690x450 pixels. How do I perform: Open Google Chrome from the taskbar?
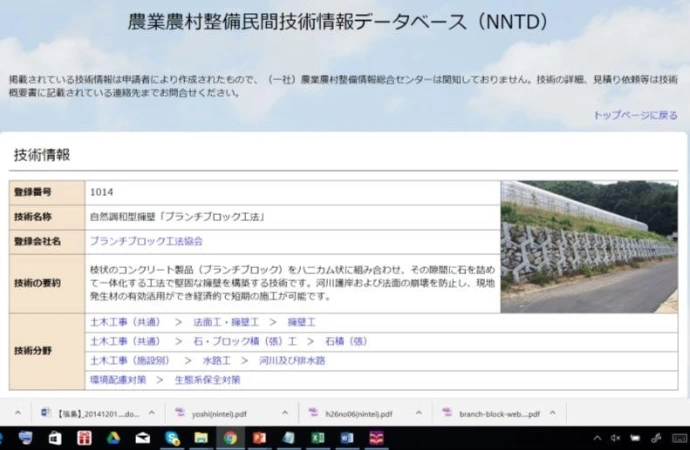click(x=229, y=438)
